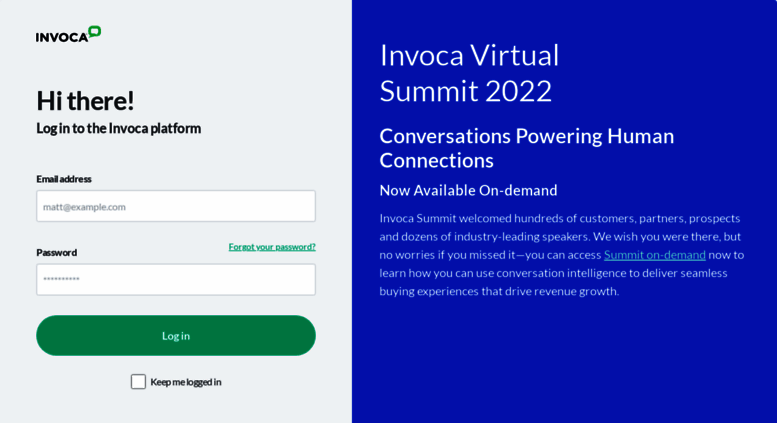Click the Email address field label
Viewport: 777px width, 423px height.
(64, 179)
